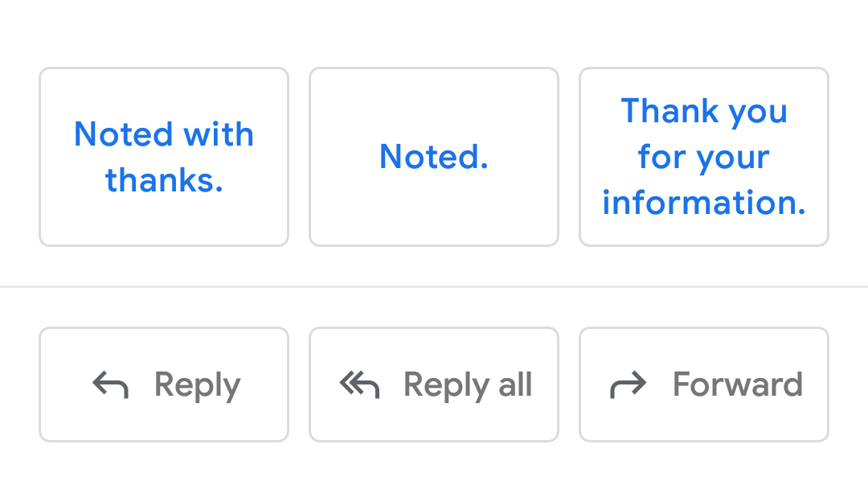Viewport: 868px width, 481px height.
Task: Click the right-arrow Forward icon
Action: tap(628, 385)
